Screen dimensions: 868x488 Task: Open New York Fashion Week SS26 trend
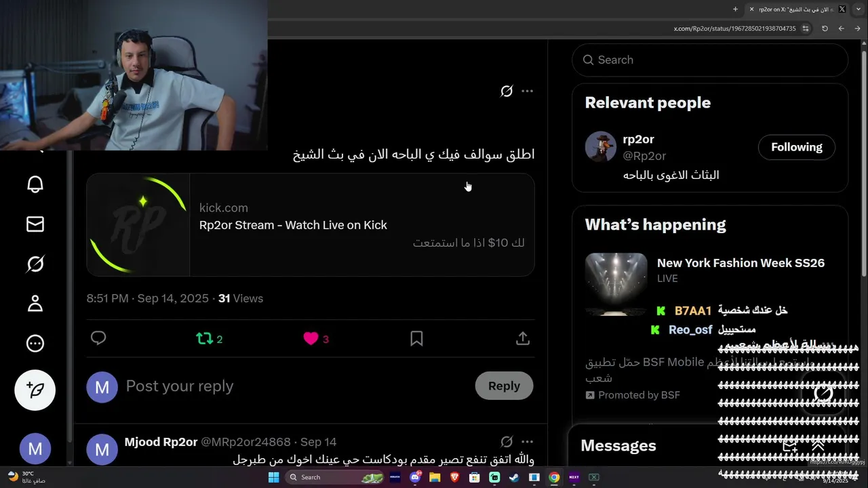tap(741, 263)
